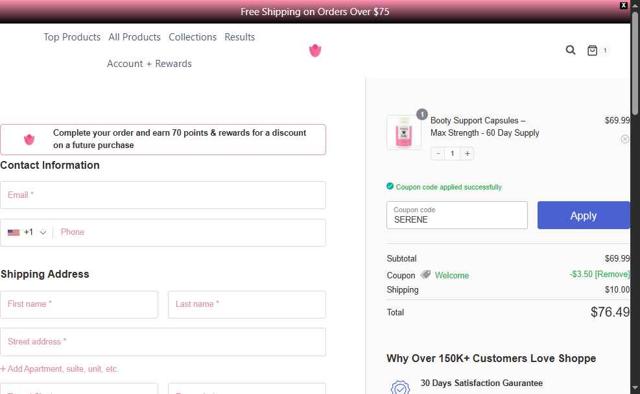Click the Shipping $10.00 amount
The height and width of the screenshot is (394, 640).
tap(617, 289)
